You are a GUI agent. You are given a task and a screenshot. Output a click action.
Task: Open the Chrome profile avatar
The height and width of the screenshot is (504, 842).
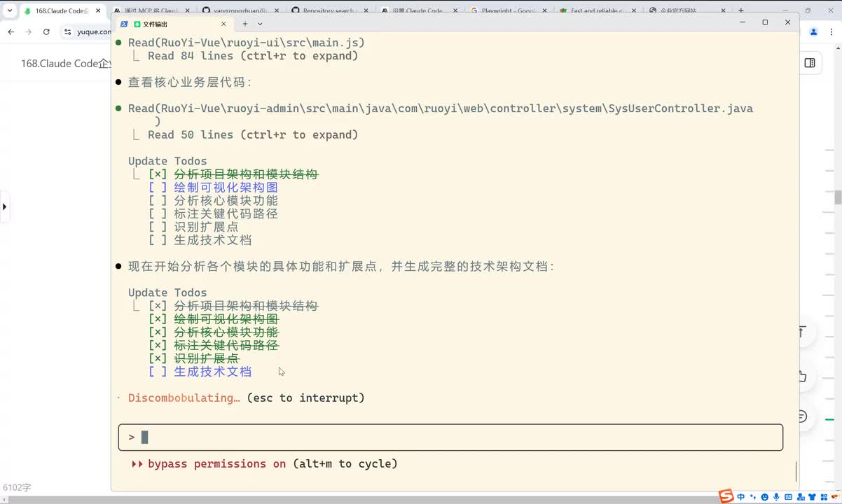click(x=814, y=31)
